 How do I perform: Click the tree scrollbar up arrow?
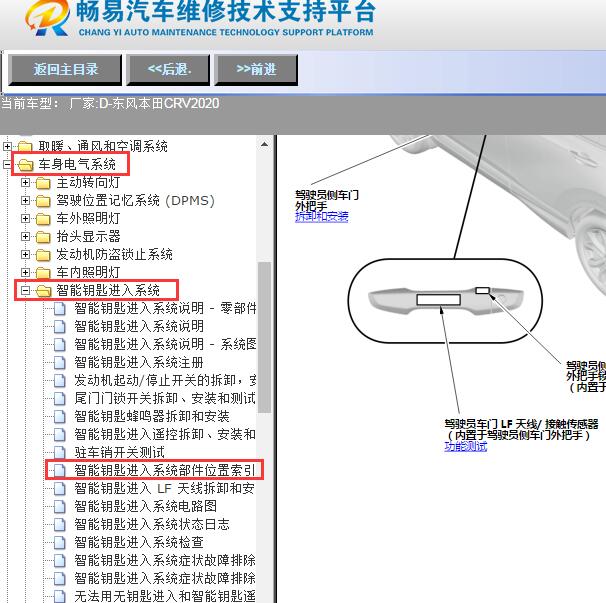point(264,144)
